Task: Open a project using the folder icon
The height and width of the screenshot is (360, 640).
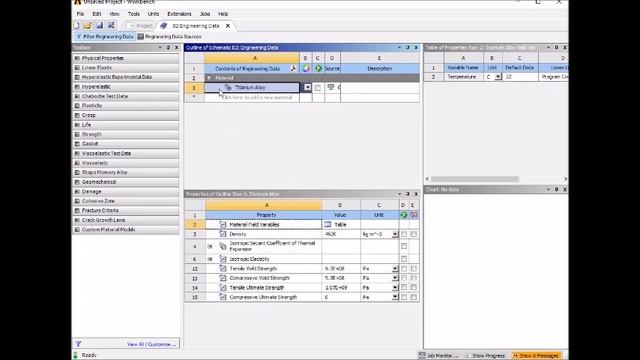Action: click(x=88, y=26)
